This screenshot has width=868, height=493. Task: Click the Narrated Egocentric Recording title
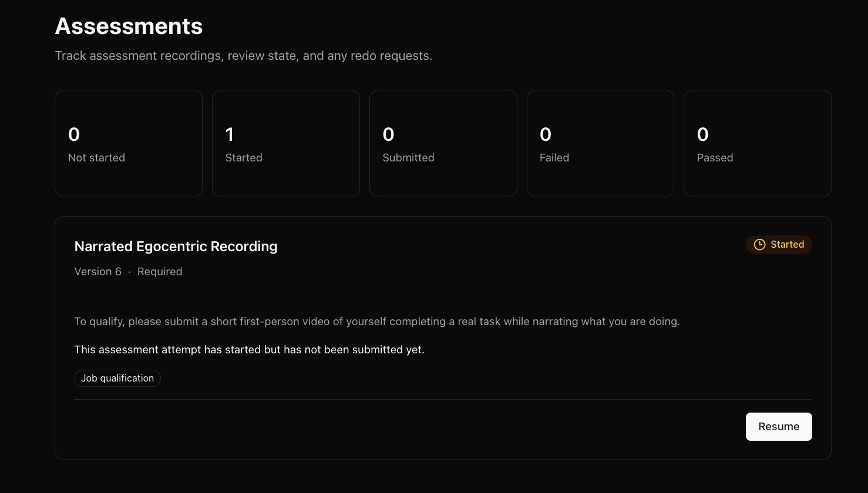(x=176, y=246)
